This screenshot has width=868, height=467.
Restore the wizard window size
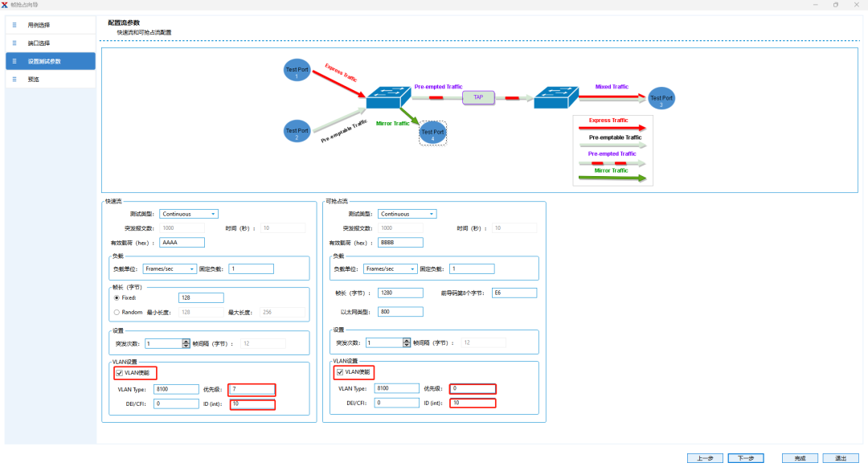[x=836, y=5]
